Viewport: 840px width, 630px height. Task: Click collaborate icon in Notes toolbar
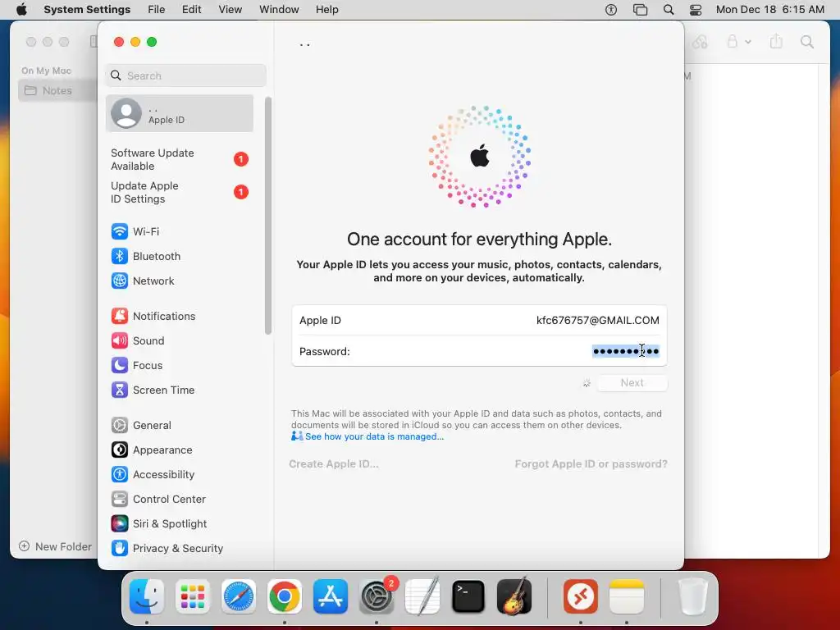tap(700, 42)
